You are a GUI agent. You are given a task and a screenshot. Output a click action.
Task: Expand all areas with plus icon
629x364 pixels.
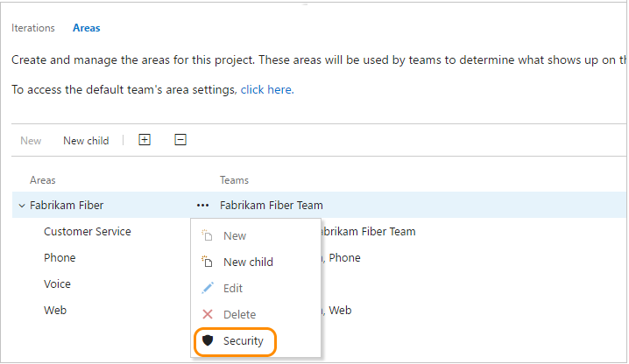coord(145,140)
